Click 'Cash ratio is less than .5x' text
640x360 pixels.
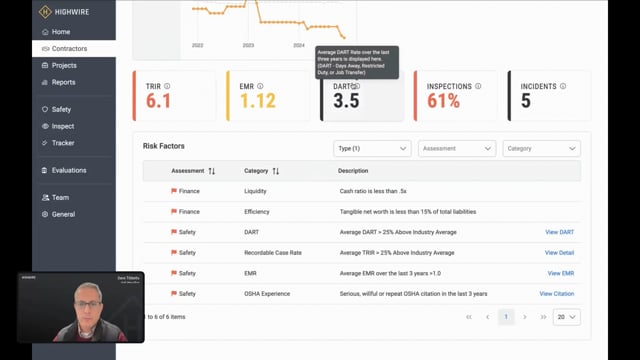(x=373, y=191)
